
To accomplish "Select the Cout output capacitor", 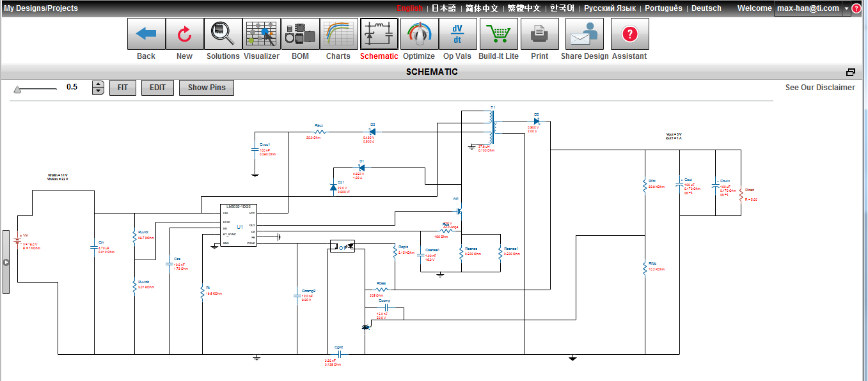I will [x=679, y=183].
